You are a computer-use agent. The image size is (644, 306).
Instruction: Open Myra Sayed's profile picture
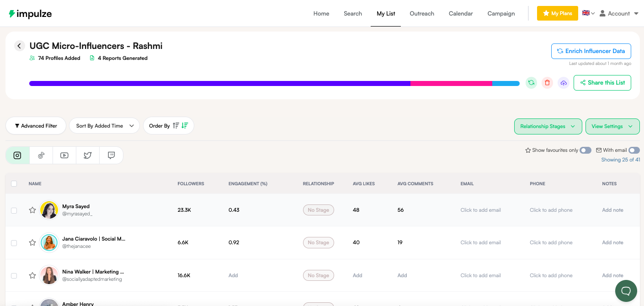coord(49,210)
